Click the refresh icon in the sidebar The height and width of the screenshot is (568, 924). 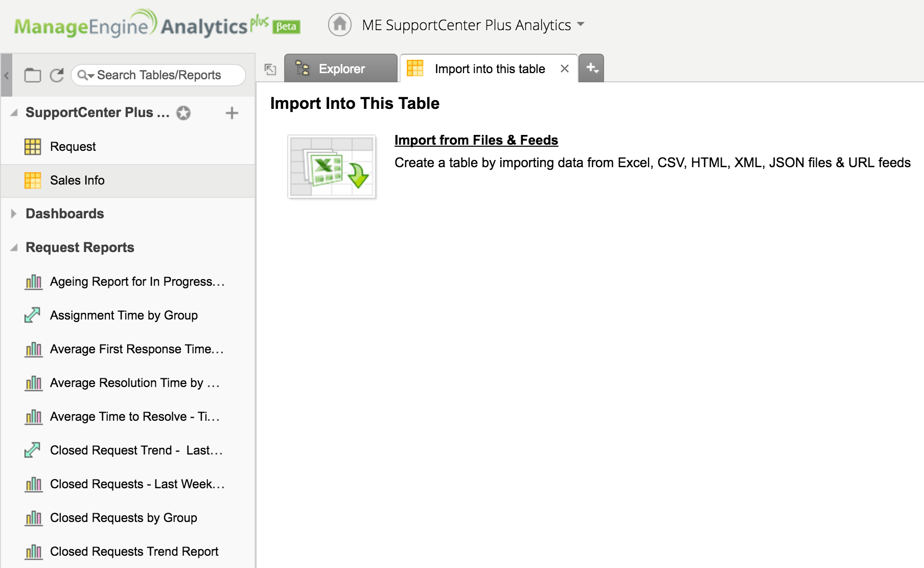coord(57,75)
